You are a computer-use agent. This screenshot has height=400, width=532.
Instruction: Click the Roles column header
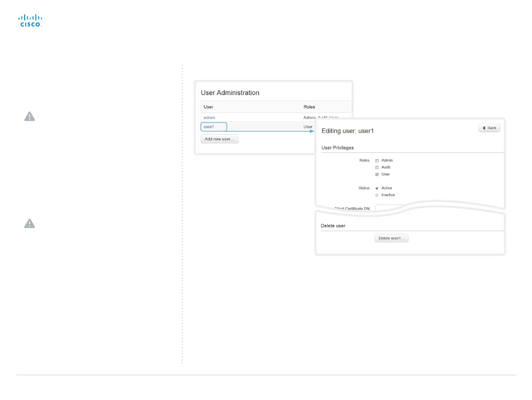pos(309,107)
